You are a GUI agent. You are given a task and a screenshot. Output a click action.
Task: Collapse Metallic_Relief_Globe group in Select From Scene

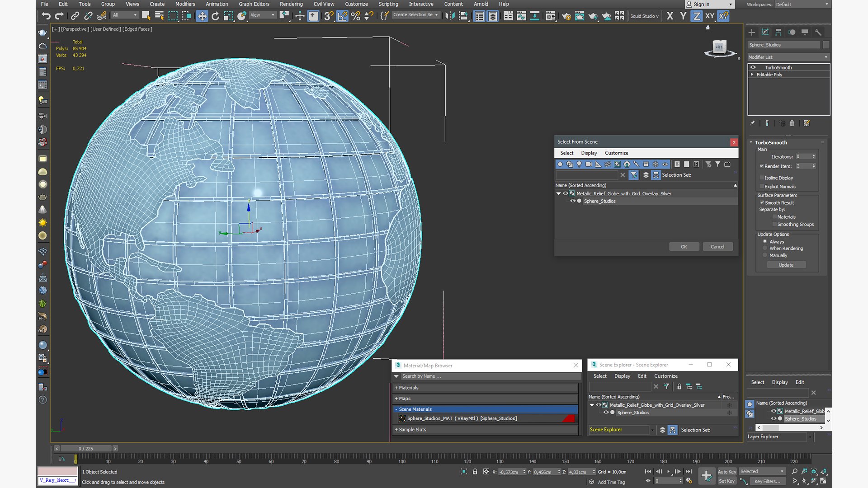point(559,193)
